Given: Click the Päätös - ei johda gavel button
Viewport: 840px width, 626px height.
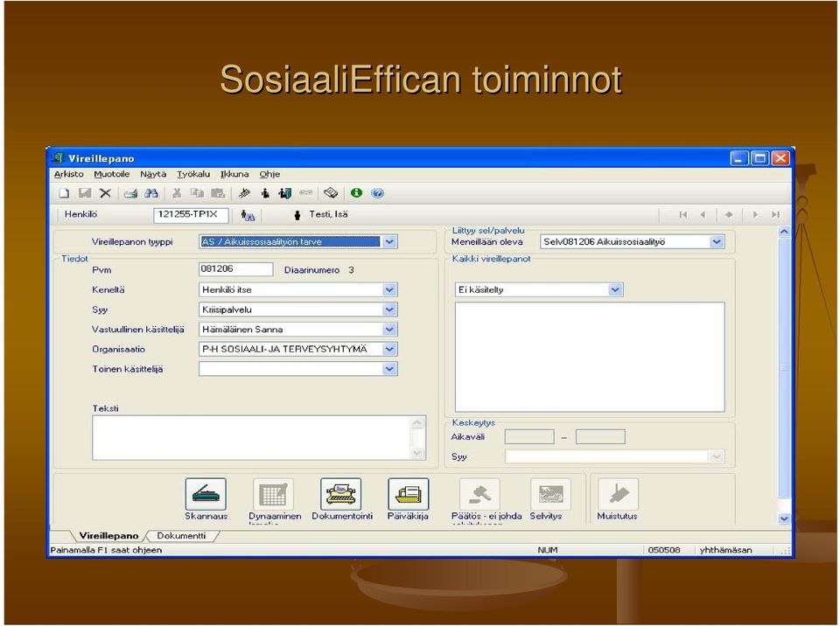Looking at the screenshot, I should pos(480,494).
